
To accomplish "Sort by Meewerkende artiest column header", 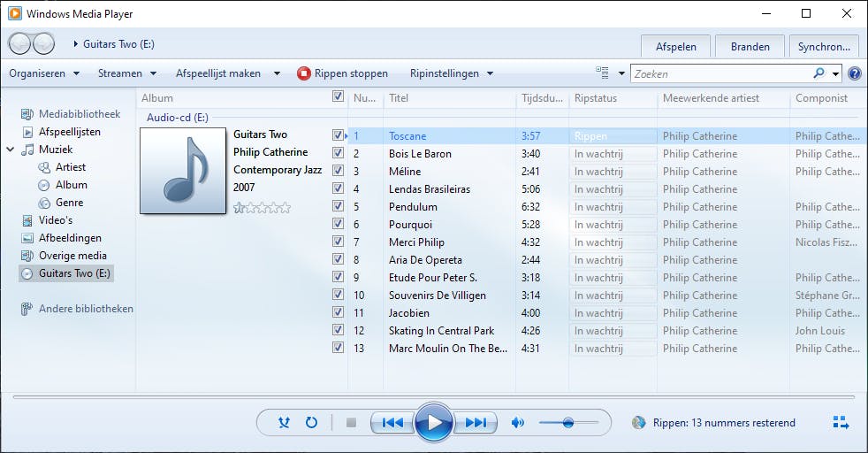I will pos(724,98).
